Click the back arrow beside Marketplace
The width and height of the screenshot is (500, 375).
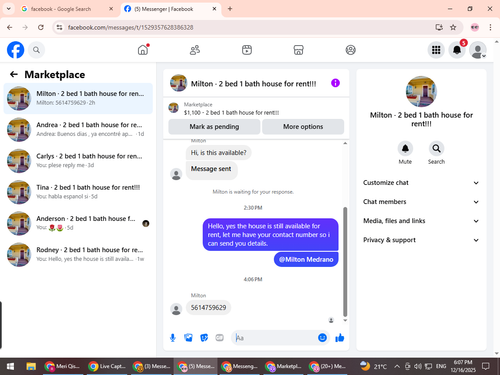[14, 74]
